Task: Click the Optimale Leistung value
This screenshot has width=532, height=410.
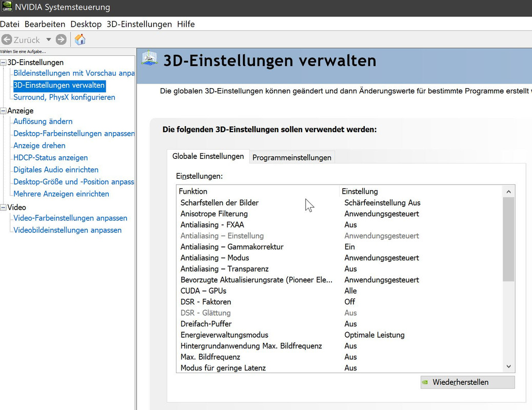Action: point(375,335)
